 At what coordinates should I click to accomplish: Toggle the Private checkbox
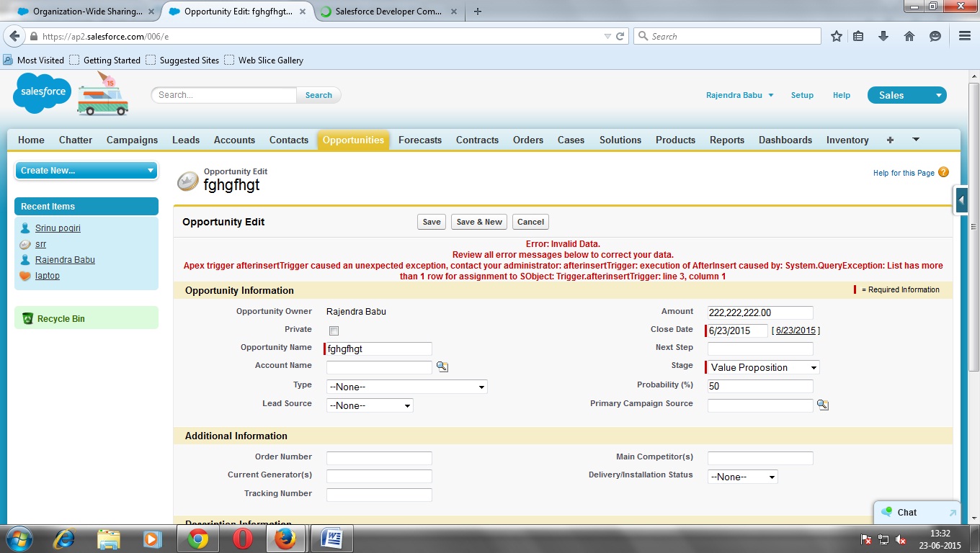pyautogui.click(x=334, y=331)
